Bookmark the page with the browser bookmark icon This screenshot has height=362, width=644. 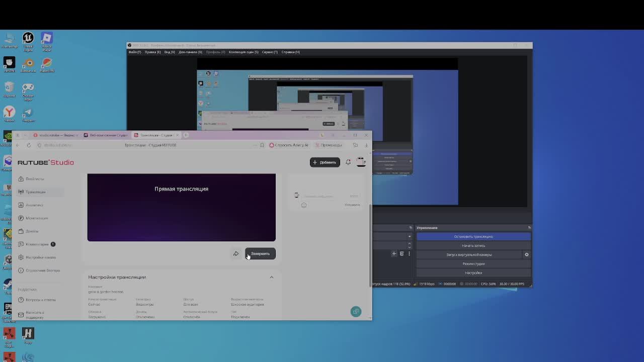[x=262, y=145]
